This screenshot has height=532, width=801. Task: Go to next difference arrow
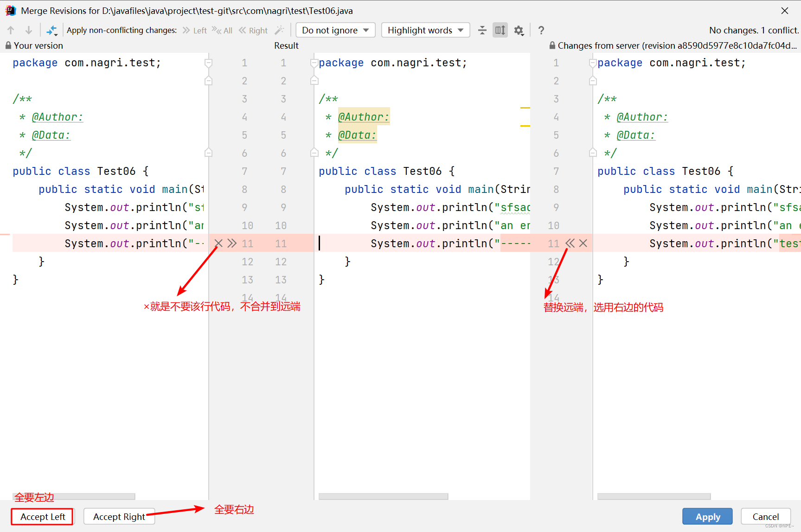click(x=29, y=30)
